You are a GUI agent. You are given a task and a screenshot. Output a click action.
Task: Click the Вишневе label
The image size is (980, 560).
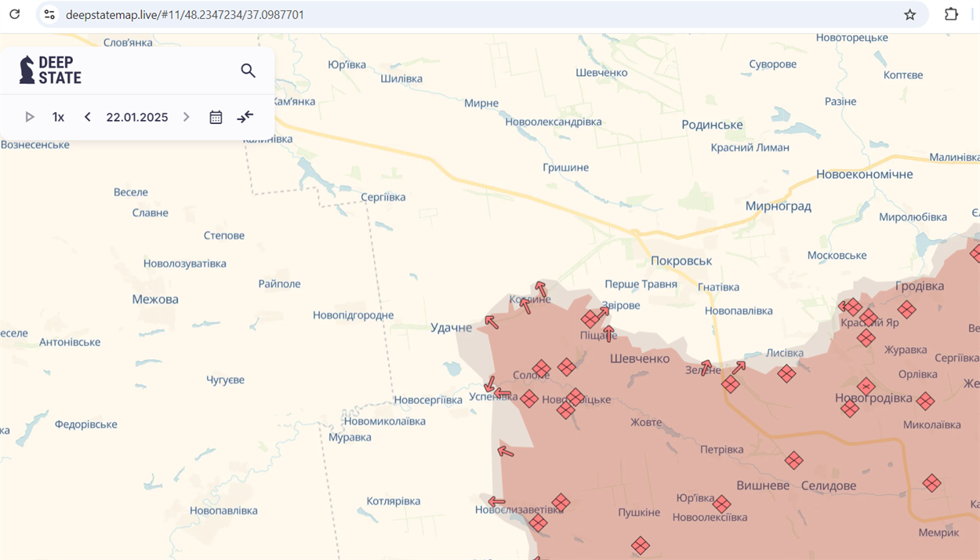point(763,485)
